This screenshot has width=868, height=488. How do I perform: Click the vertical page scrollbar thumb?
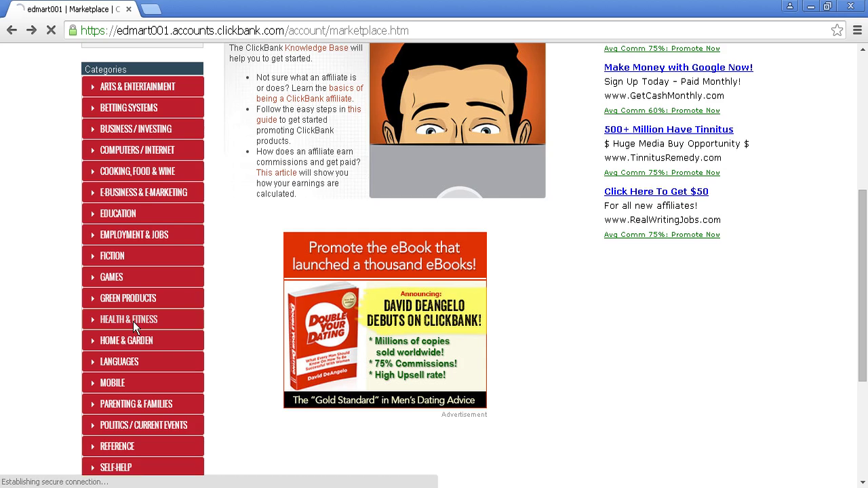[x=862, y=285]
